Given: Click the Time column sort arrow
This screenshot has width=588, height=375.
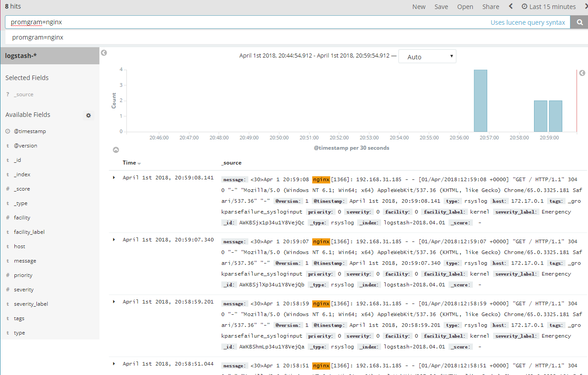Looking at the screenshot, I should (139, 163).
